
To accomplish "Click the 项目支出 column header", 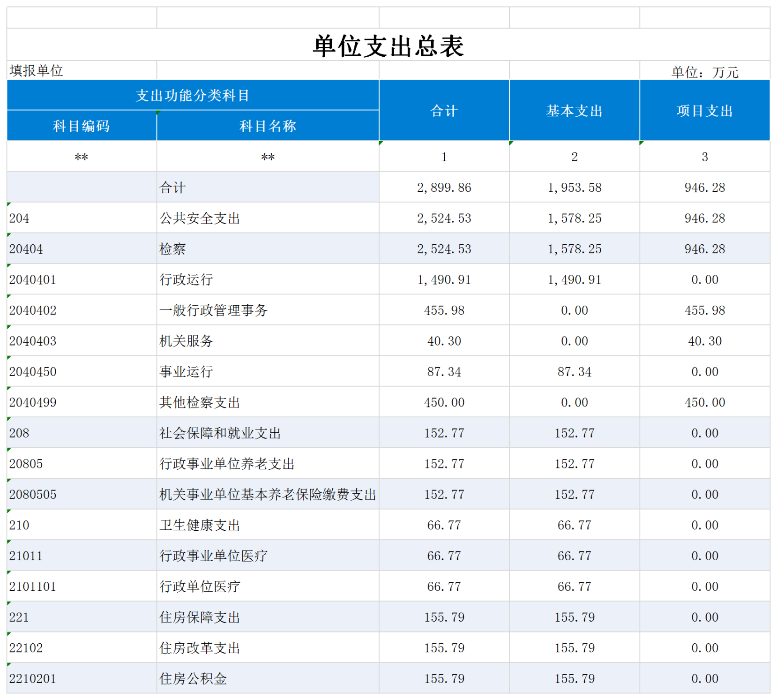I will coord(704,111).
